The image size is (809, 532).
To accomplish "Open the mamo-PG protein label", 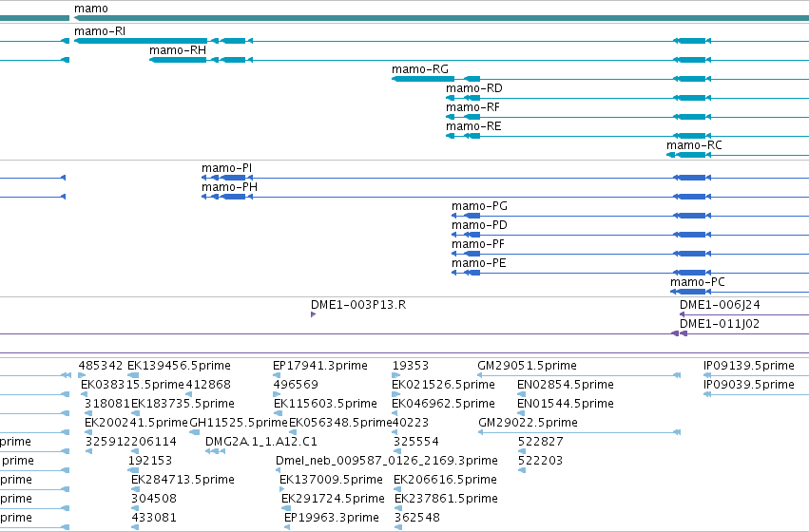I will (x=479, y=207).
